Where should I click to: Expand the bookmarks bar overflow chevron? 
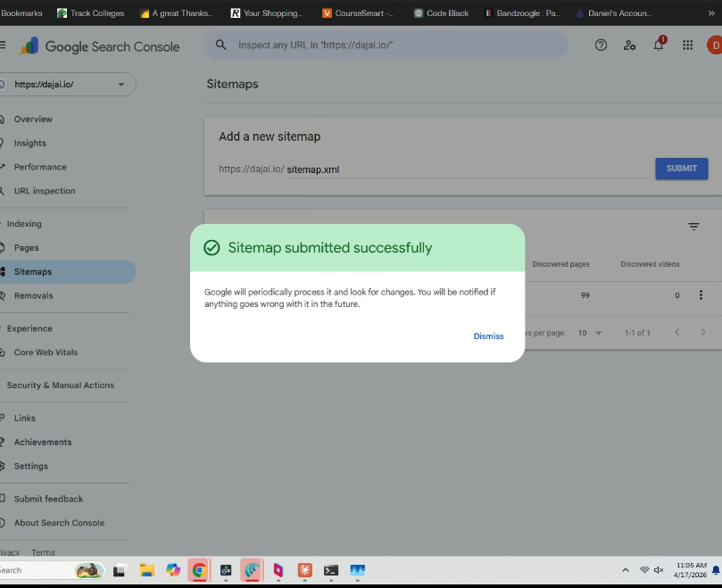tap(711, 12)
